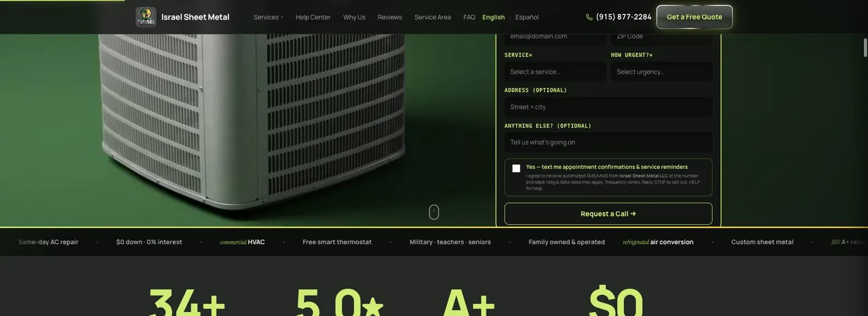
Task: Click the Get a Free Quote button
Action: coord(694,17)
